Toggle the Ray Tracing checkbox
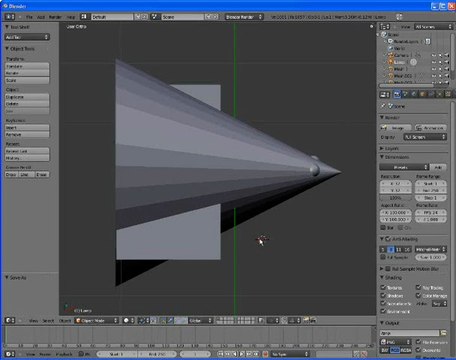 (418, 287)
